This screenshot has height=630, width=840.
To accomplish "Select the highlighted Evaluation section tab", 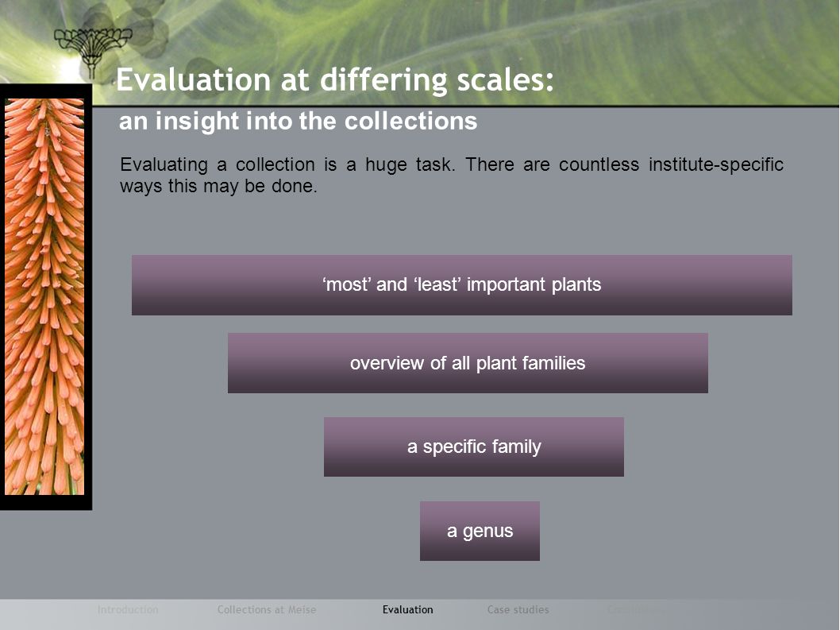I will (407, 609).
